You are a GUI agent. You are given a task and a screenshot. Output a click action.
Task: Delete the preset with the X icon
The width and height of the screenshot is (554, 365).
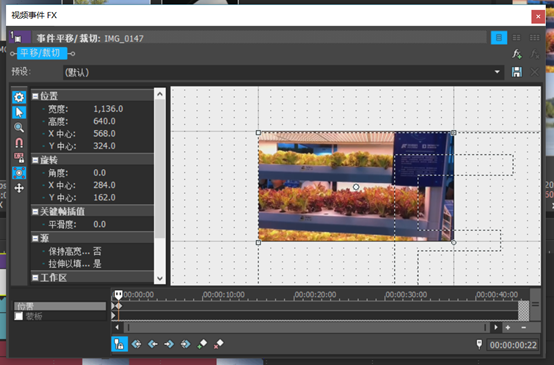(535, 72)
